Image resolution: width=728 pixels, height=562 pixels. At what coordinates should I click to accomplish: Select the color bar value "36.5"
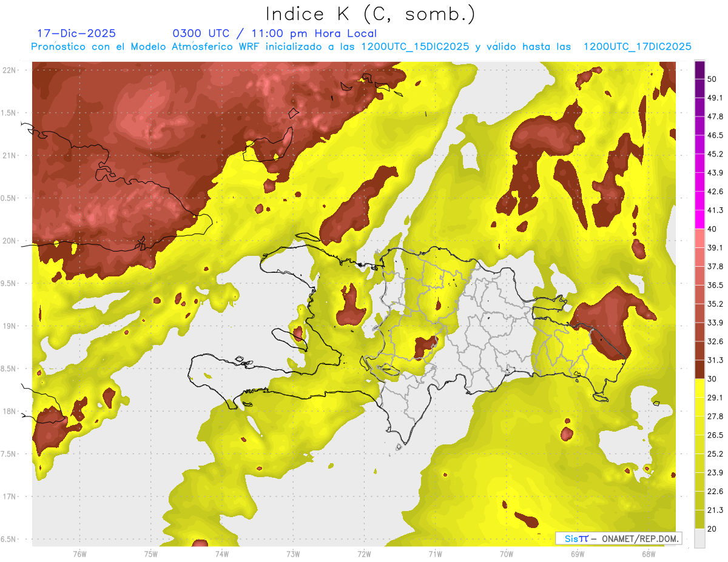[715, 285]
